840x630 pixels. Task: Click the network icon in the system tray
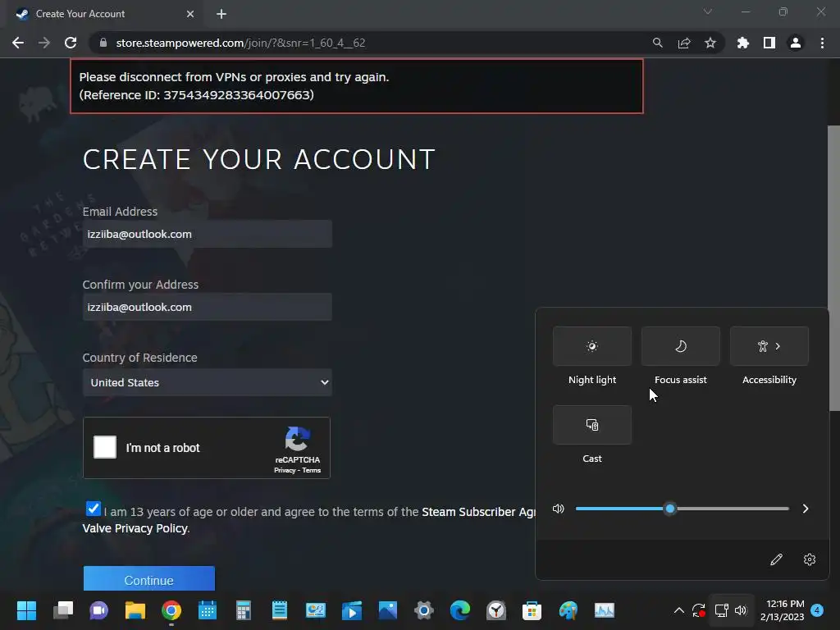722,610
